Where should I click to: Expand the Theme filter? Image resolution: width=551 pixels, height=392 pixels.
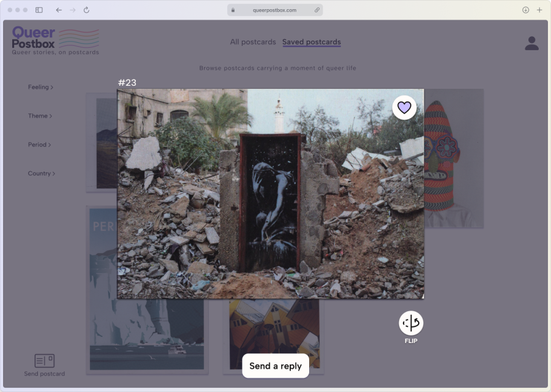pos(40,116)
